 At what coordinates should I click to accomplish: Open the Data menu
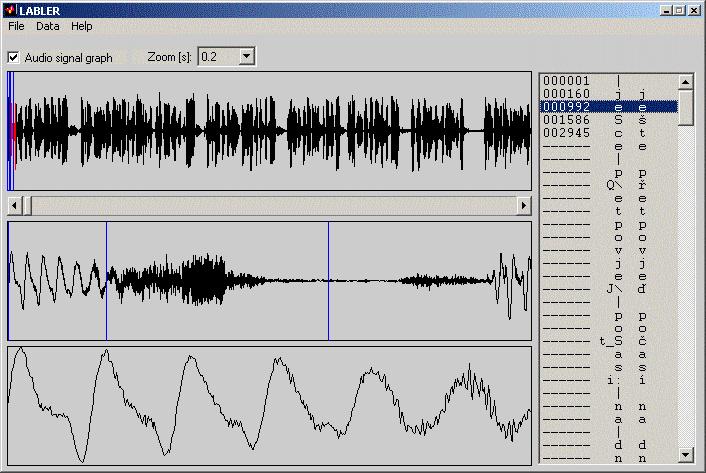(x=48, y=26)
